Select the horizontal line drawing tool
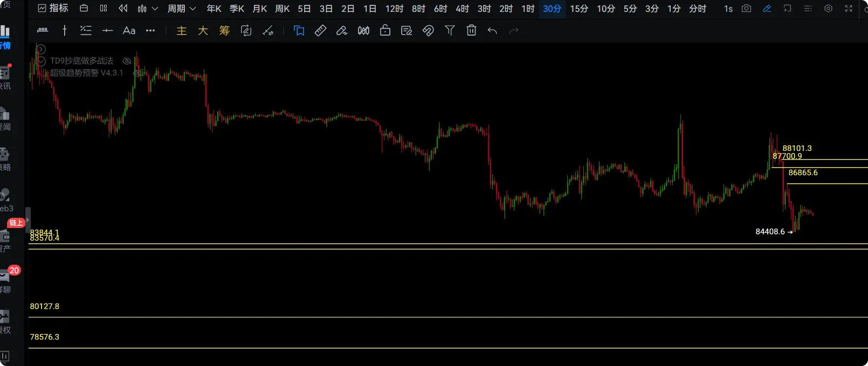The image size is (868, 366). tap(107, 31)
